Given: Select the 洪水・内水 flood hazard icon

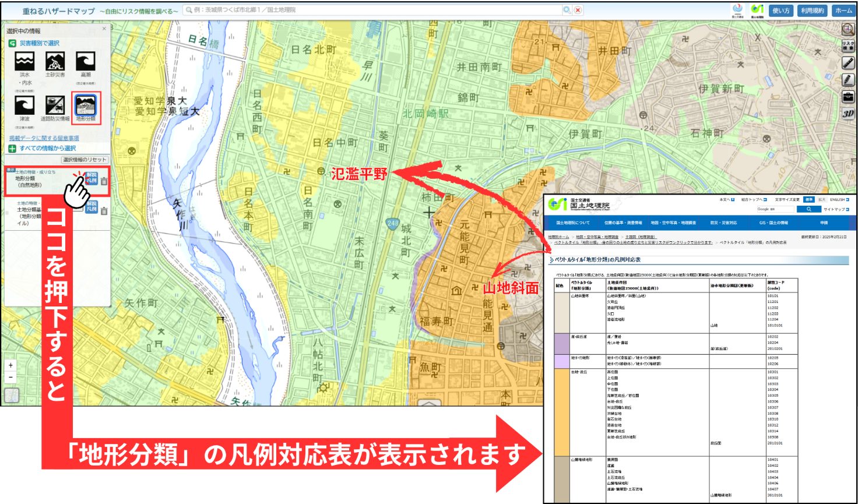Looking at the screenshot, I should (24, 61).
